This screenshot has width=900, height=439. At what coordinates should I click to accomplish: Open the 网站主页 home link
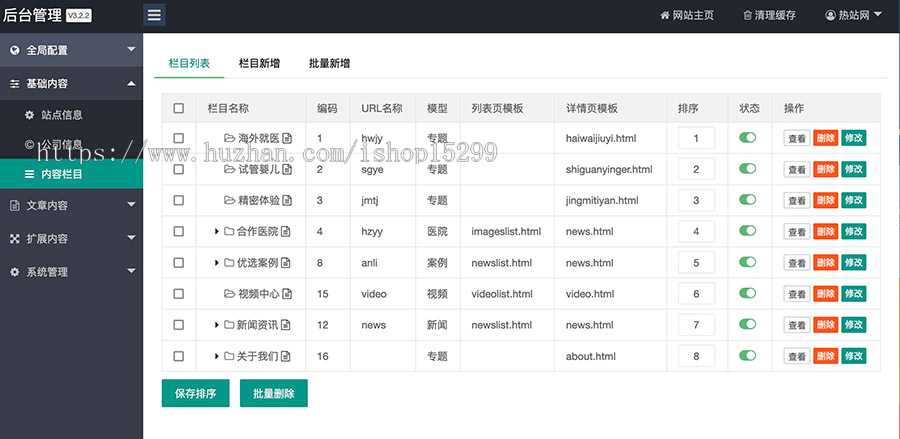[686, 15]
